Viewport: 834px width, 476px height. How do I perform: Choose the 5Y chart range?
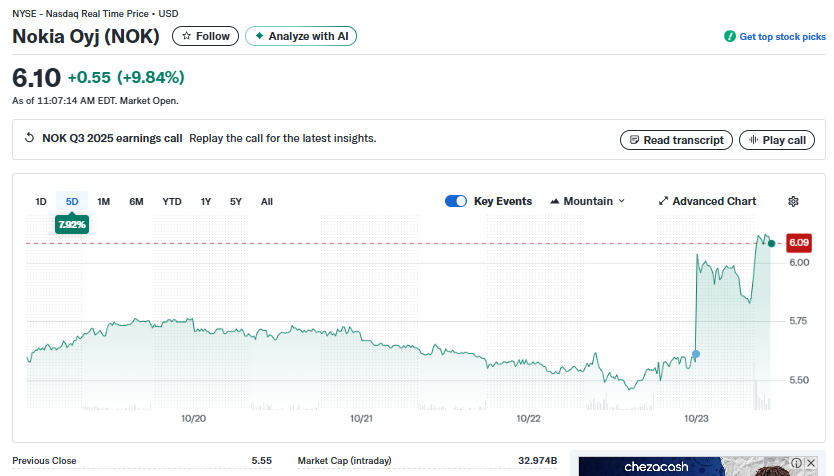pyautogui.click(x=236, y=201)
